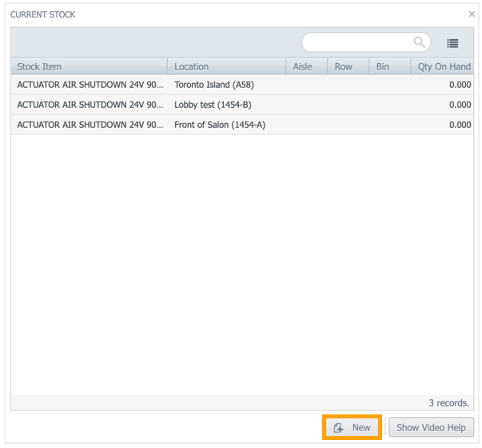Focus the search input field

(366, 42)
